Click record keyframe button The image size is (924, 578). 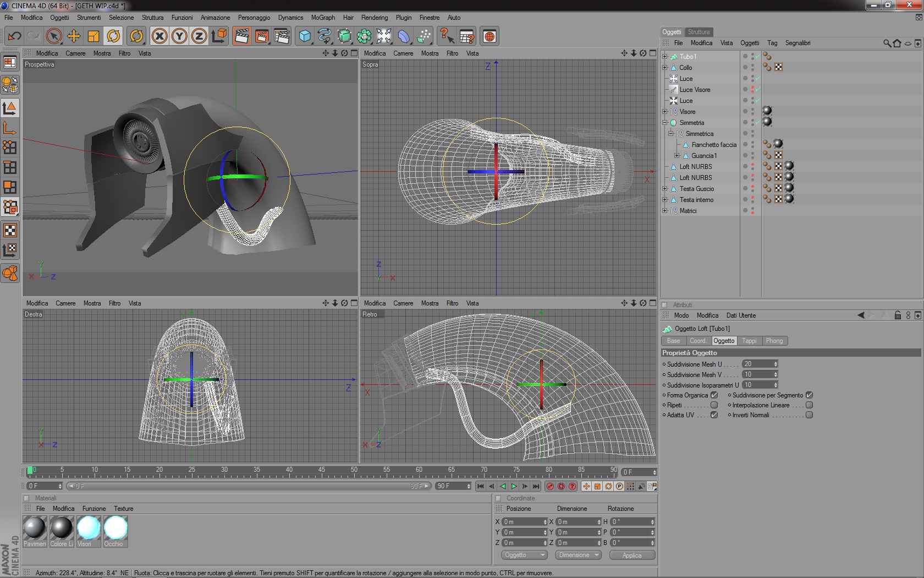click(x=550, y=486)
